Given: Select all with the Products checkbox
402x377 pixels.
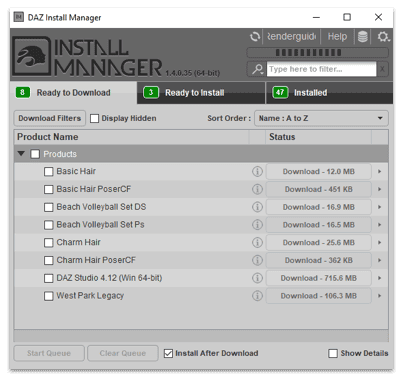Looking at the screenshot, I should (x=35, y=154).
